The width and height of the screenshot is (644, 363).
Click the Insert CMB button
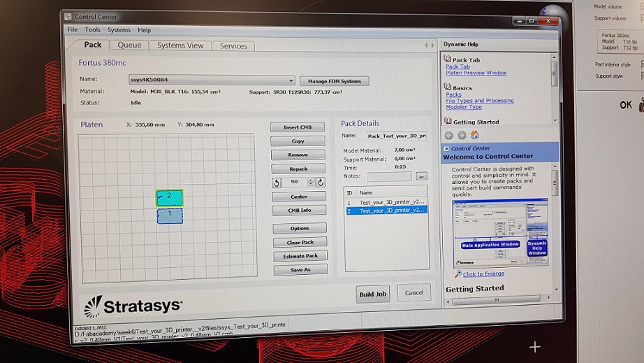(298, 127)
